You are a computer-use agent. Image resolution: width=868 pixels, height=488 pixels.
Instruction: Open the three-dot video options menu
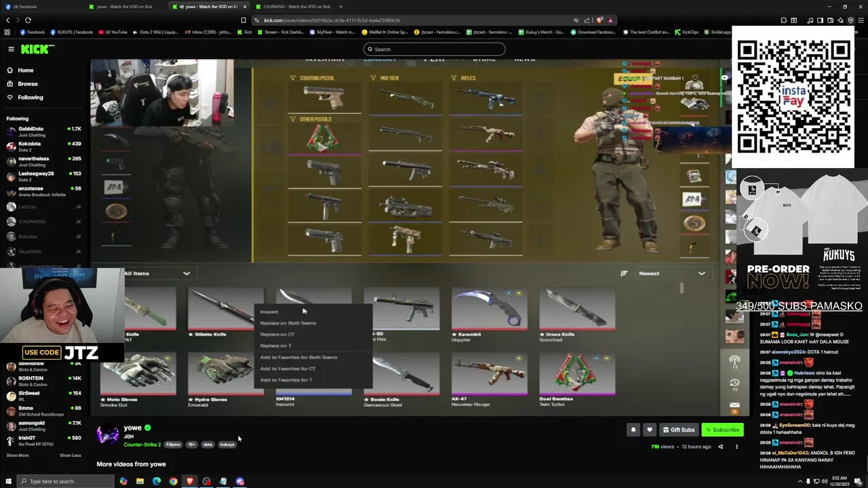coord(736,447)
